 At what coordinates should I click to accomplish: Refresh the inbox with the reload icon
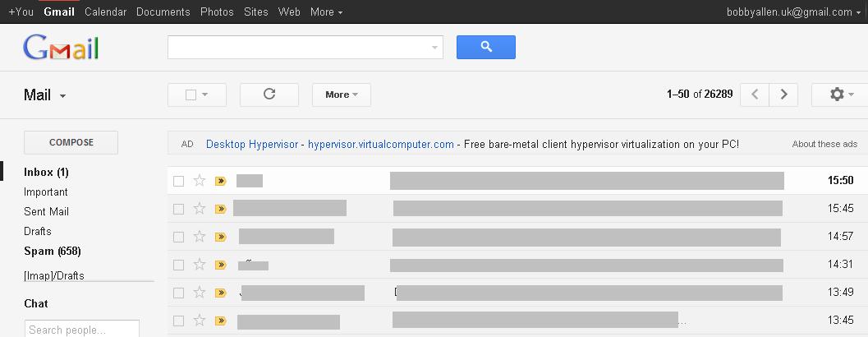tap(269, 95)
